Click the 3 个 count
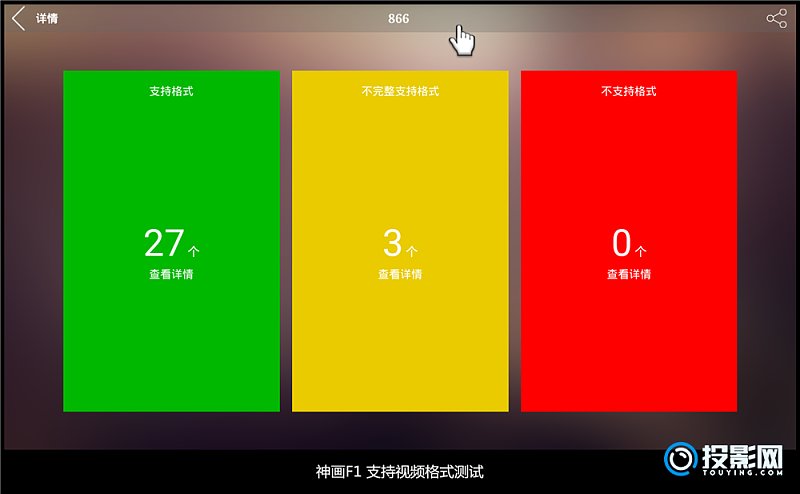The height and width of the screenshot is (494, 800). (x=400, y=243)
